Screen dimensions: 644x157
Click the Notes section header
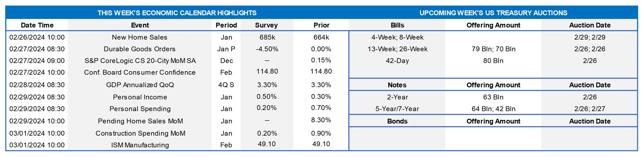click(x=397, y=85)
